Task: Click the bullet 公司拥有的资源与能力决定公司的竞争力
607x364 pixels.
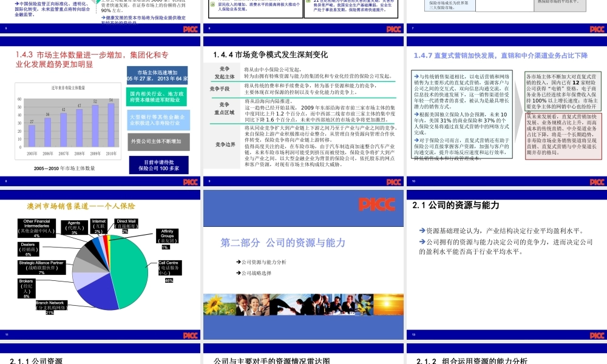Action: pos(506,246)
